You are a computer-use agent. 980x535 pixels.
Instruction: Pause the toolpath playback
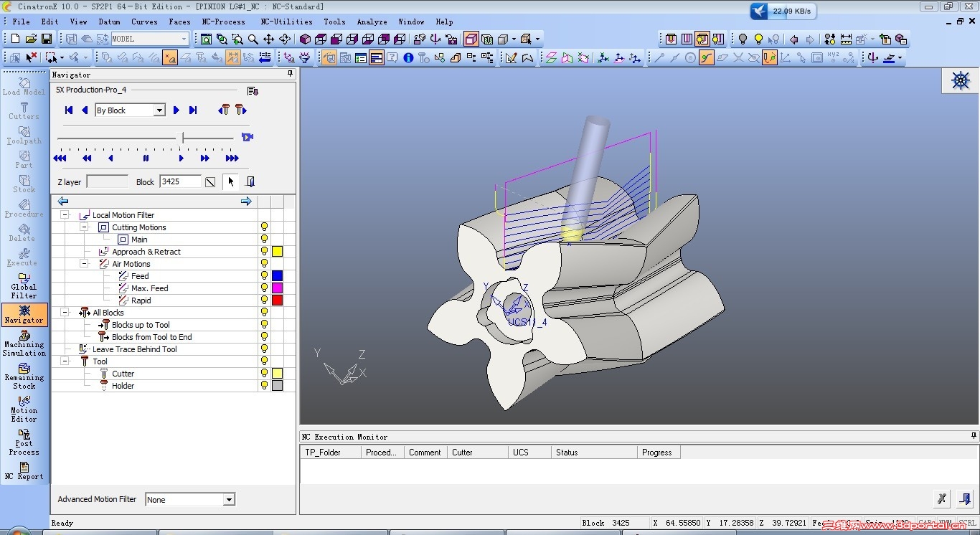[x=146, y=158]
